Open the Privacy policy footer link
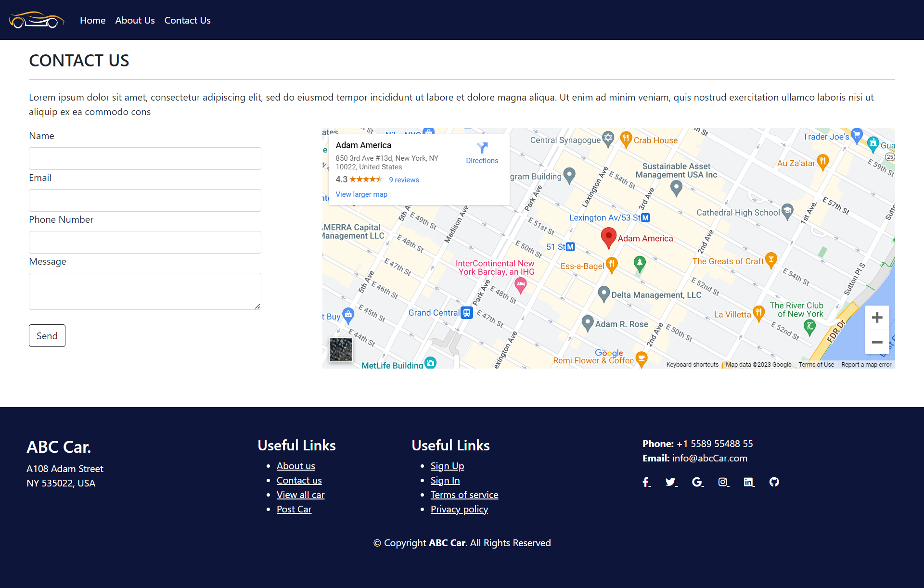 [459, 509]
